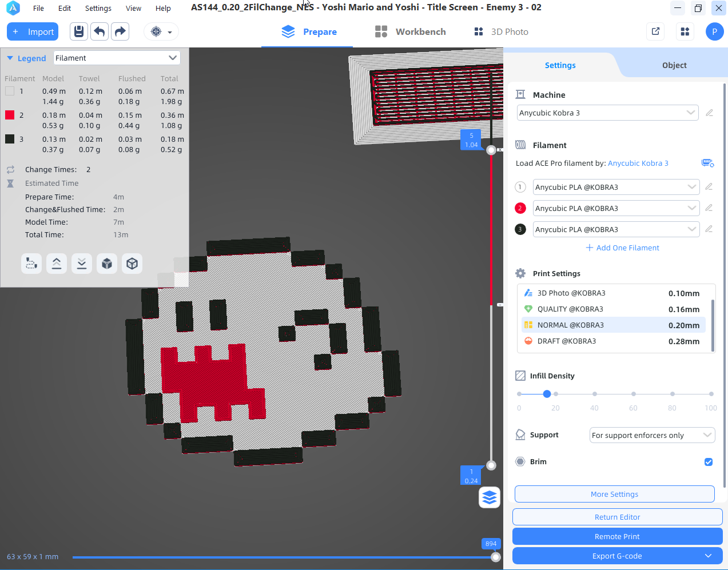The width and height of the screenshot is (728, 570).
Task: Click the Estimated Time hourglass icon
Action: coord(10,184)
